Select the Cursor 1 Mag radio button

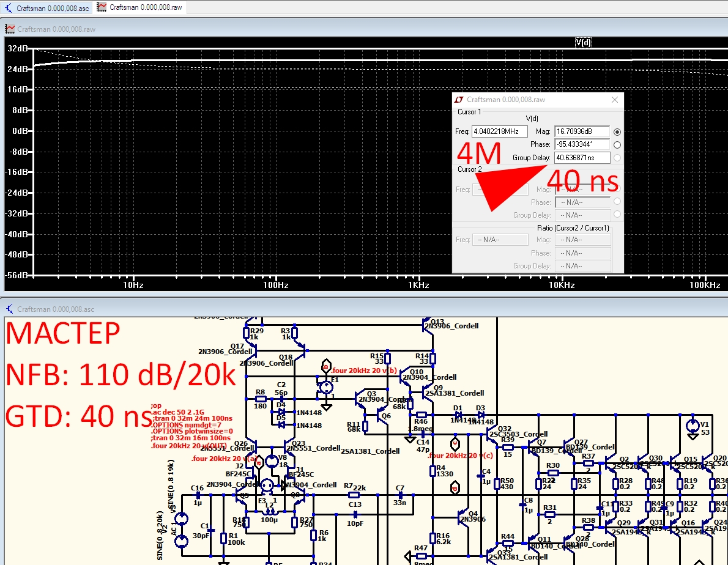[x=617, y=131]
